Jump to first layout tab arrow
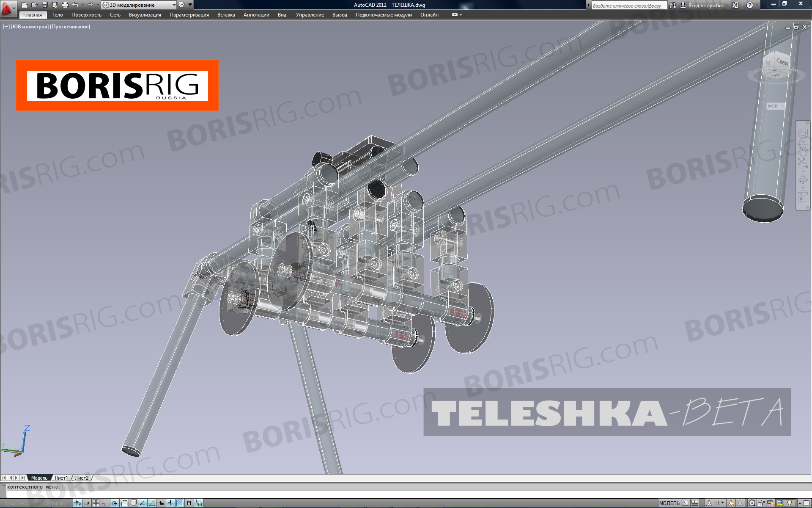812x508 pixels. tap(4, 478)
